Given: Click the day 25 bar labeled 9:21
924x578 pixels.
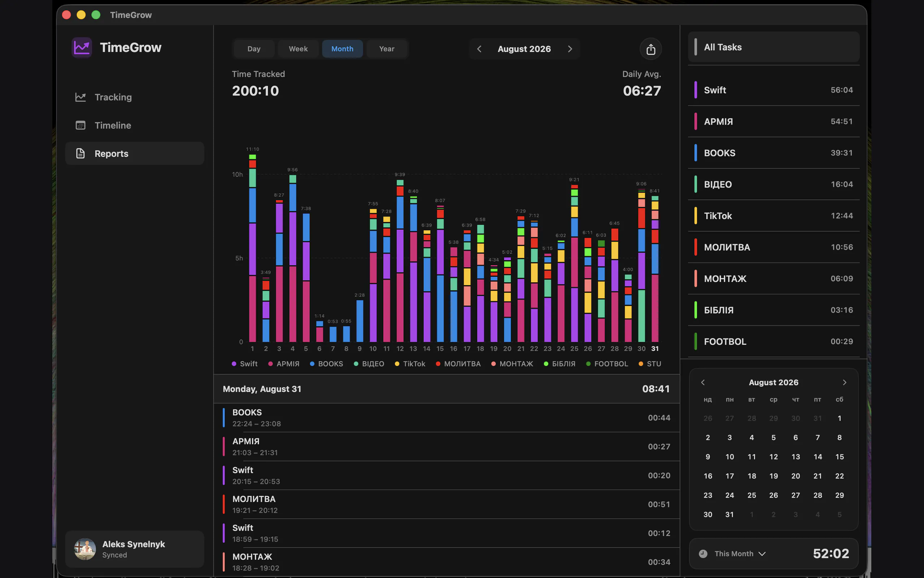Looking at the screenshot, I should (x=574, y=263).
